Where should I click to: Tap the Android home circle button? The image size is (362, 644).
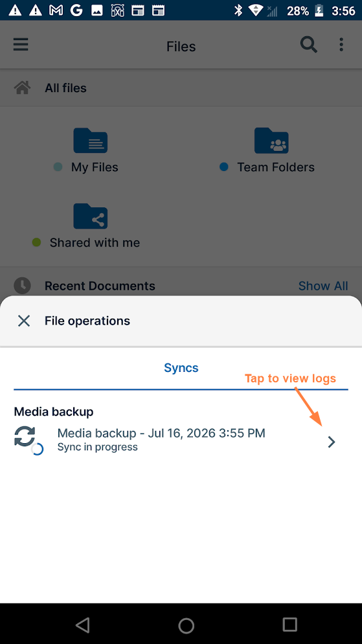(186, 625)
